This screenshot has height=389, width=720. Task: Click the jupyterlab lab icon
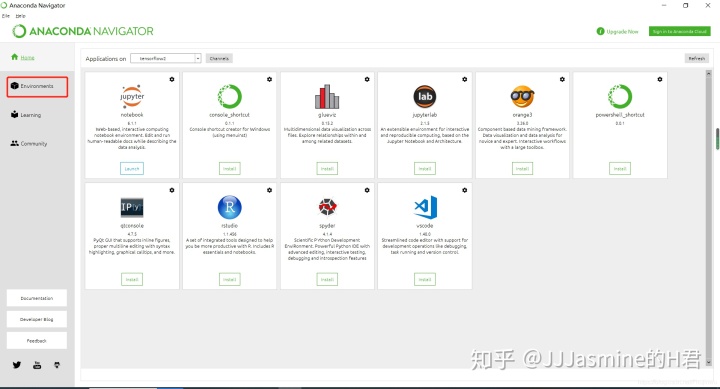click(x=425, y=96)
